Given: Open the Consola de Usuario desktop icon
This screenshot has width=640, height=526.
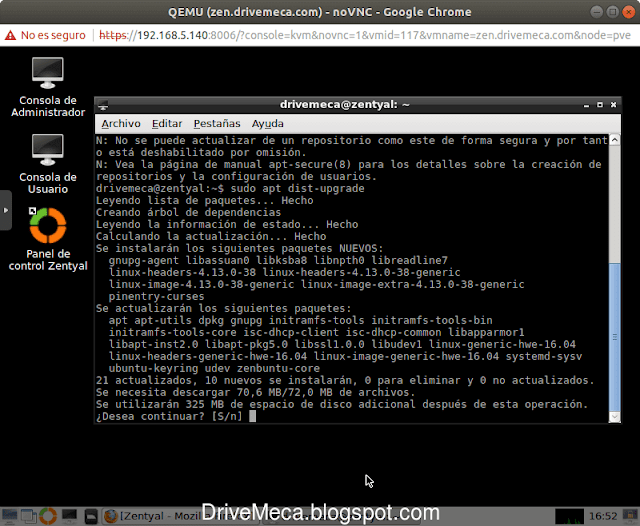Looking at the screenshot, I should click(48, 163).
